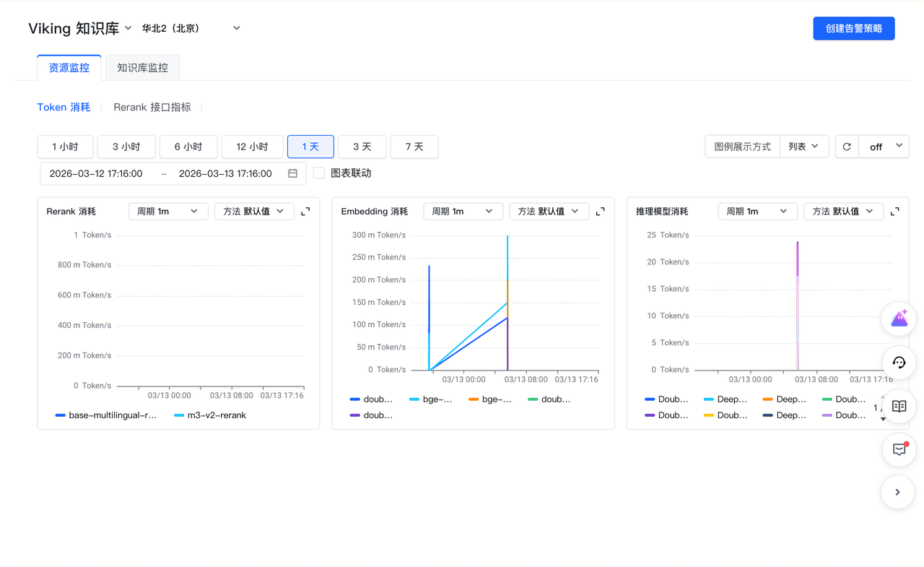Open the 列表 legend display dropdown
The height and width of the screenshot is (567, 924).
(804, 147)
